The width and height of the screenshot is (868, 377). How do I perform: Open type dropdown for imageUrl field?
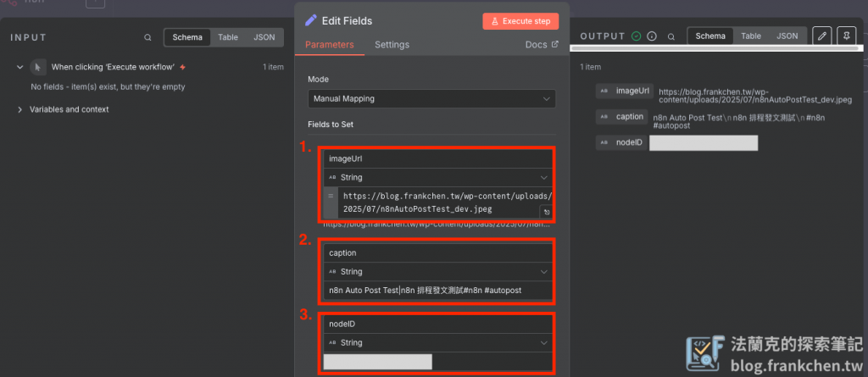tap(438, 177)
